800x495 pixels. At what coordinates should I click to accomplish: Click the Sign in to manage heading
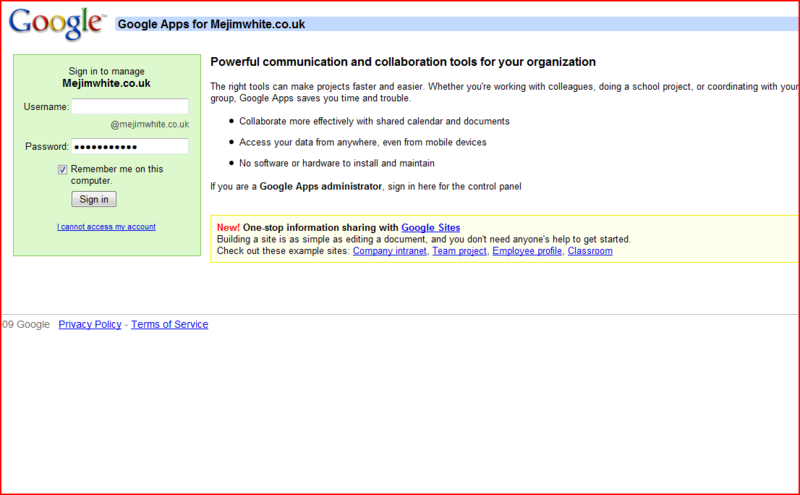[x=107, y=71]
